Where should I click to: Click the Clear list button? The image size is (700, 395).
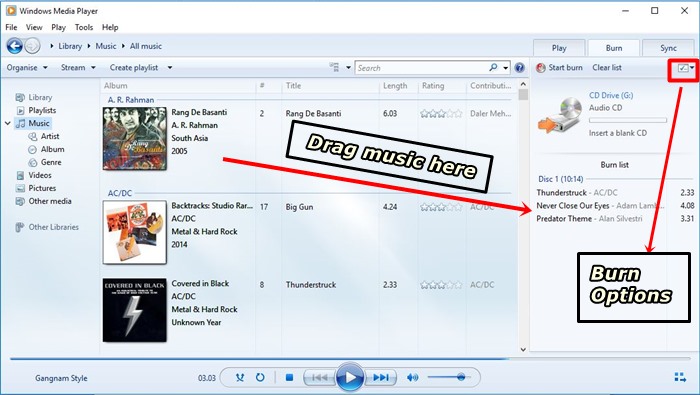(x=607, y=67)
